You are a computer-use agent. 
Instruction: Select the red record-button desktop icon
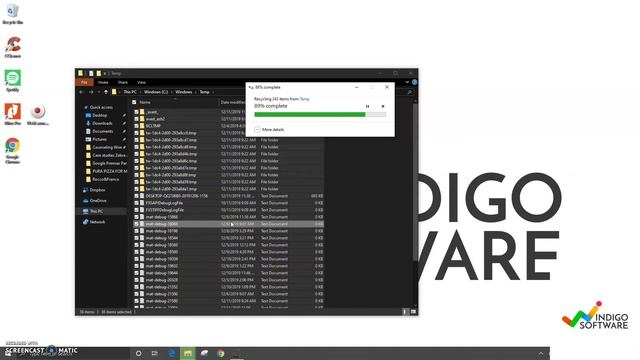pyautogui.click(x=38, y=114)
